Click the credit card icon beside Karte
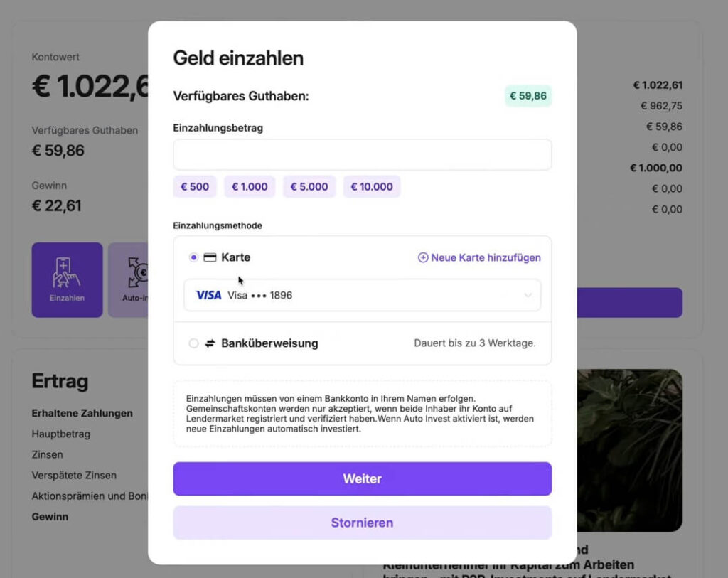 [210, 257]
